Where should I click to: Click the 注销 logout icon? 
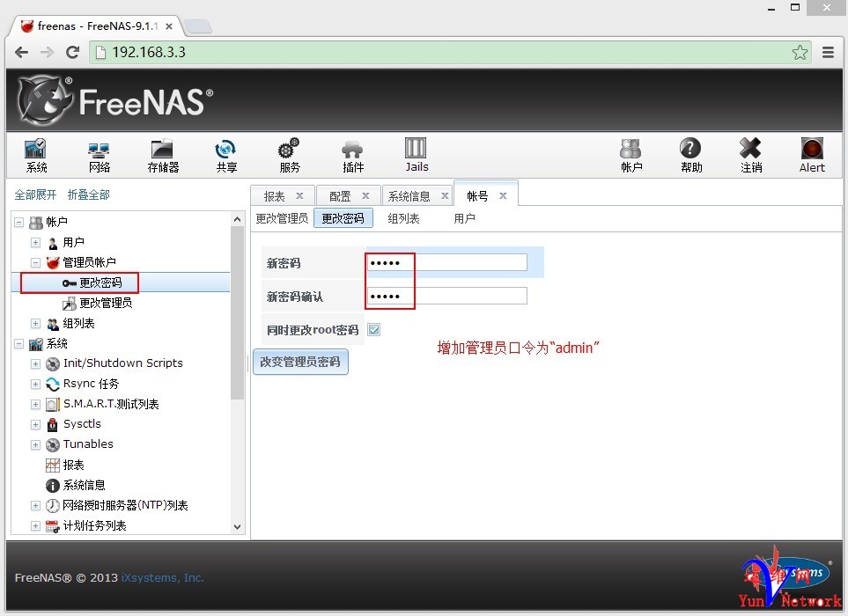(751, 155)
